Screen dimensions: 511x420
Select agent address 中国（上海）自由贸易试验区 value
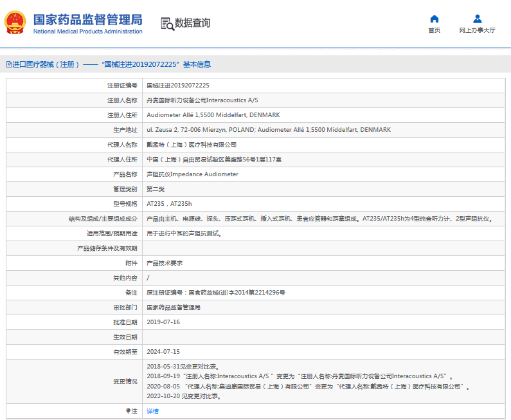(x=214, y=160)
